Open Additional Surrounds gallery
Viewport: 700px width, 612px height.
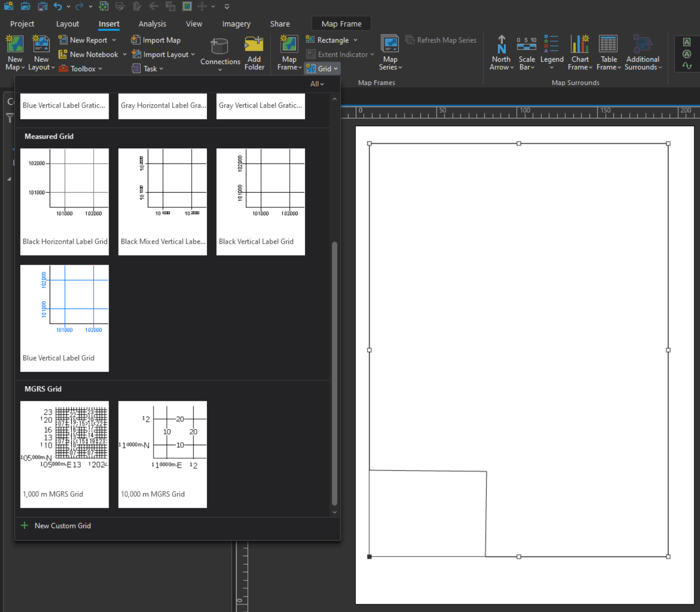click(x=642, y=45)
